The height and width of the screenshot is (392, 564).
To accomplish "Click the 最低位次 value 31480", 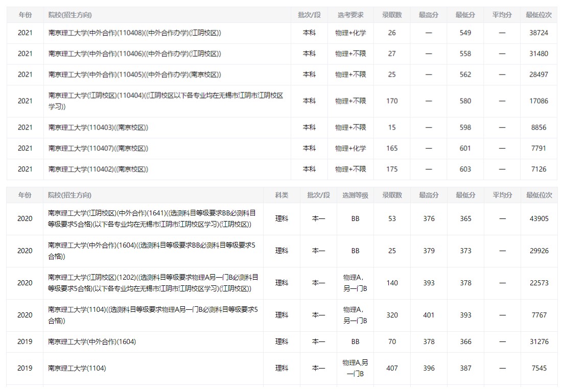I will pyautogui.click(x=538, y=54).
